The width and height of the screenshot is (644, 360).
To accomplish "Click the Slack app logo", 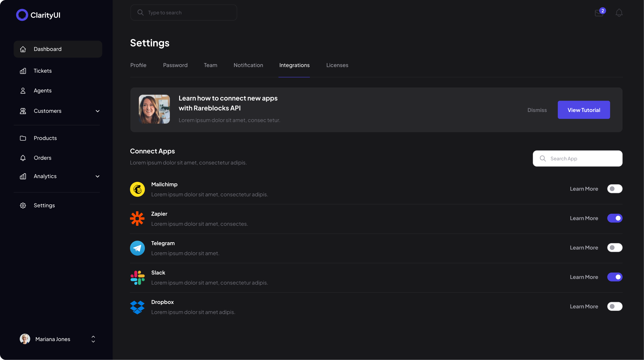I will pyautogui.click(x=137, y=278).
